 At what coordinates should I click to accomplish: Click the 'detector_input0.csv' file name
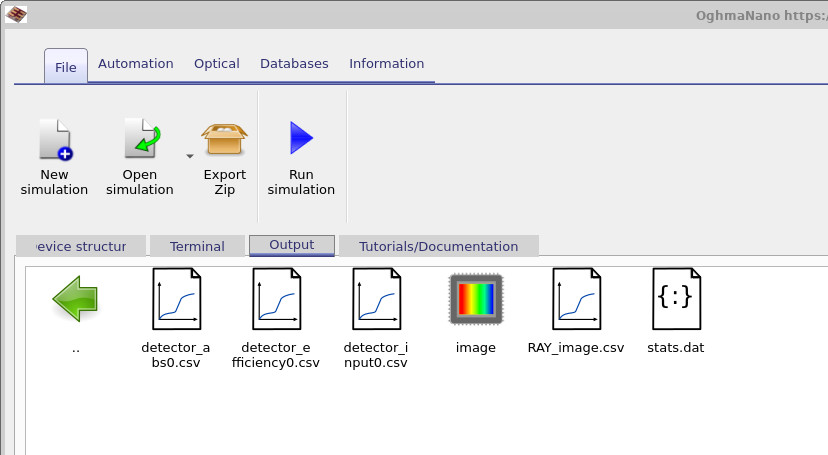pyautogui.click(x=375, y=355)
